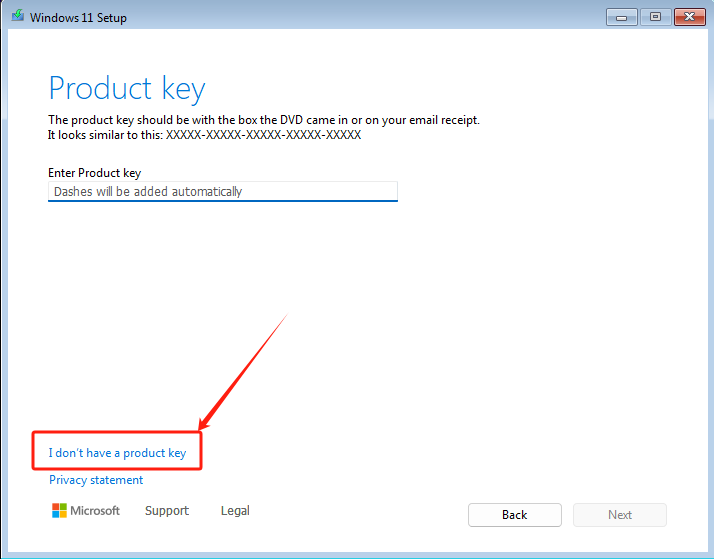This screenshot has height=559, width=714.
Task: Click the Enter Product key label
Action: pos(95,173)
